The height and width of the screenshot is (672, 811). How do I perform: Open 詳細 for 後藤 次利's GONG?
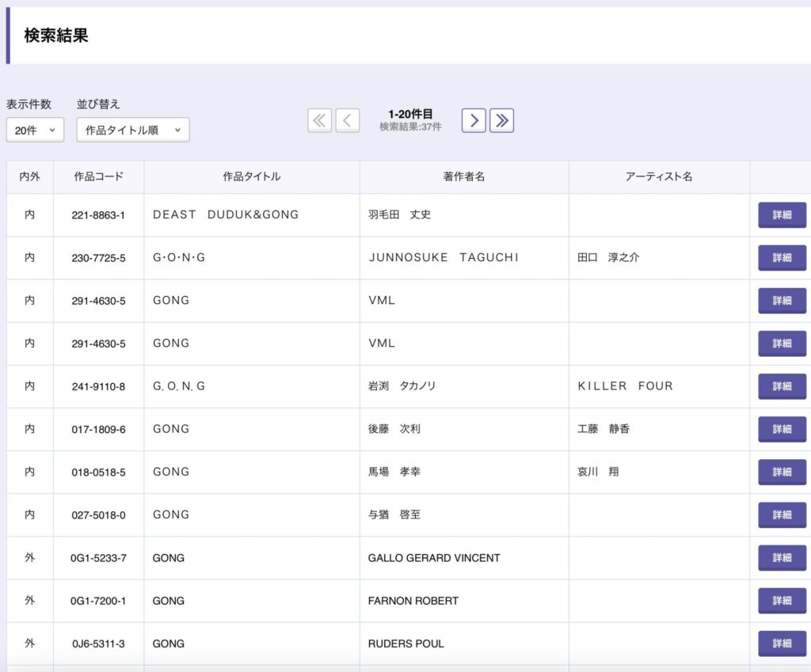[782, 429]
